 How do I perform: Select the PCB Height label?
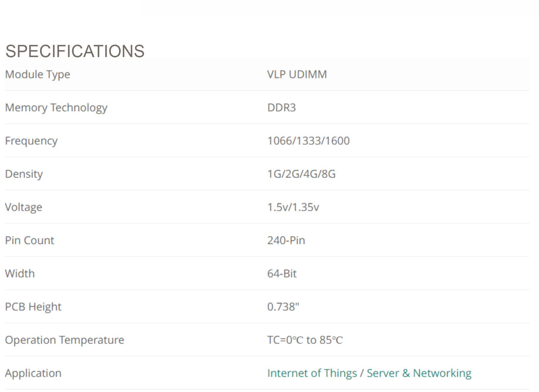pos(33,307)
